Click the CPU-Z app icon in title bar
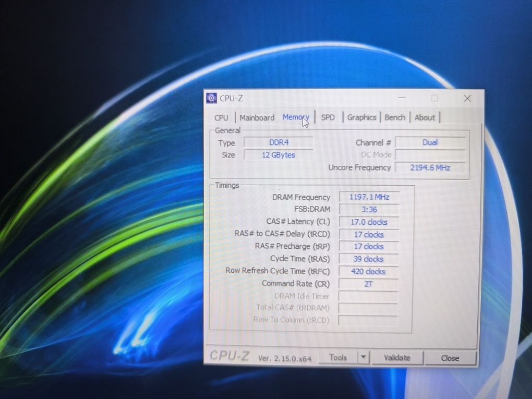The width and height of the screenshot is (532, 399). [x=211, y=98]
